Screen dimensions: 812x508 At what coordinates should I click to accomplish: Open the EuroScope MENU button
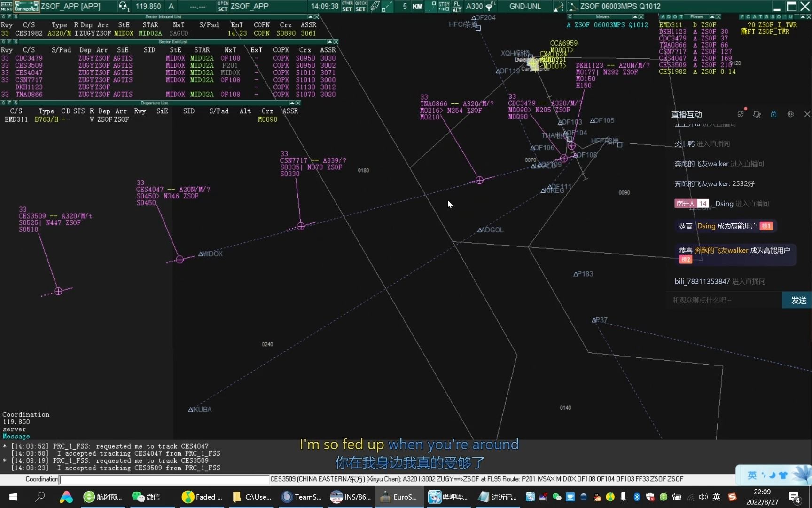pyautogui.click(x=7, y=6)
